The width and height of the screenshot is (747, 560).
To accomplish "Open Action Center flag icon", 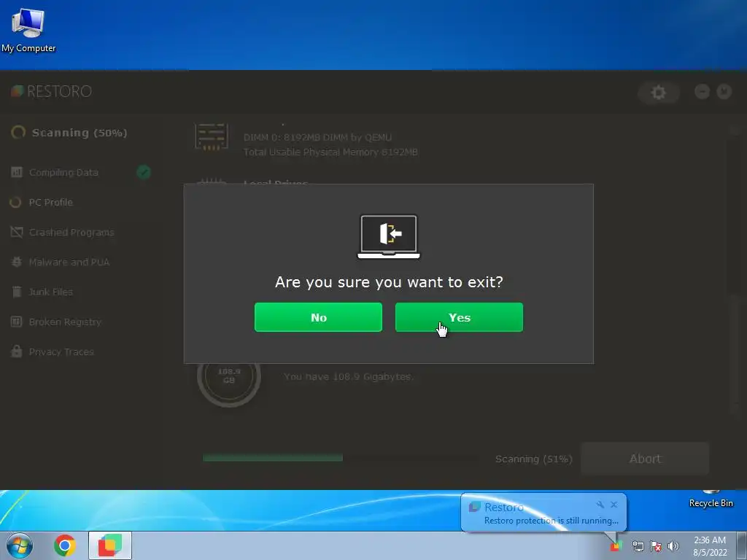I will pos(656,547).
